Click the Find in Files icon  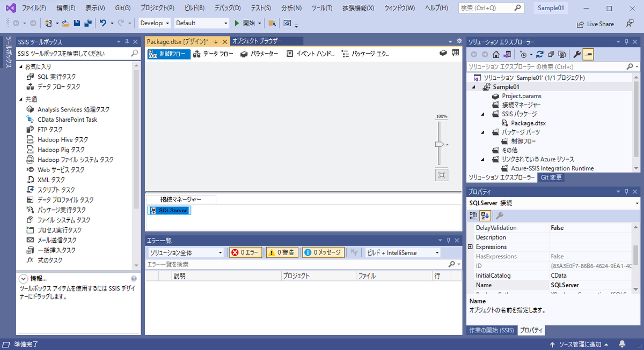(x=273, y=23)
